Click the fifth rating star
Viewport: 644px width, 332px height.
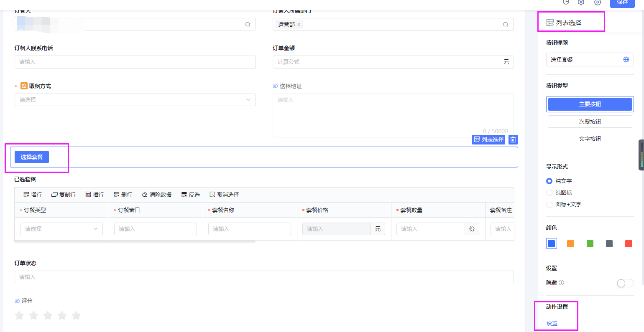(x=76, y=315)
